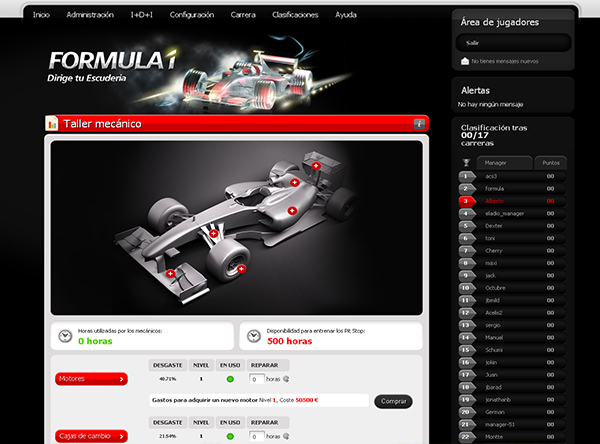This screenshot has width=600, height=444.
Task: Open the Clasificaciones menu
Action: (x=295, y=15)
